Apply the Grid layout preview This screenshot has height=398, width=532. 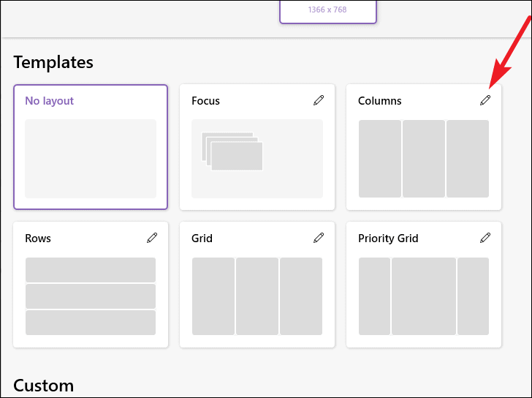coord(257,296)
